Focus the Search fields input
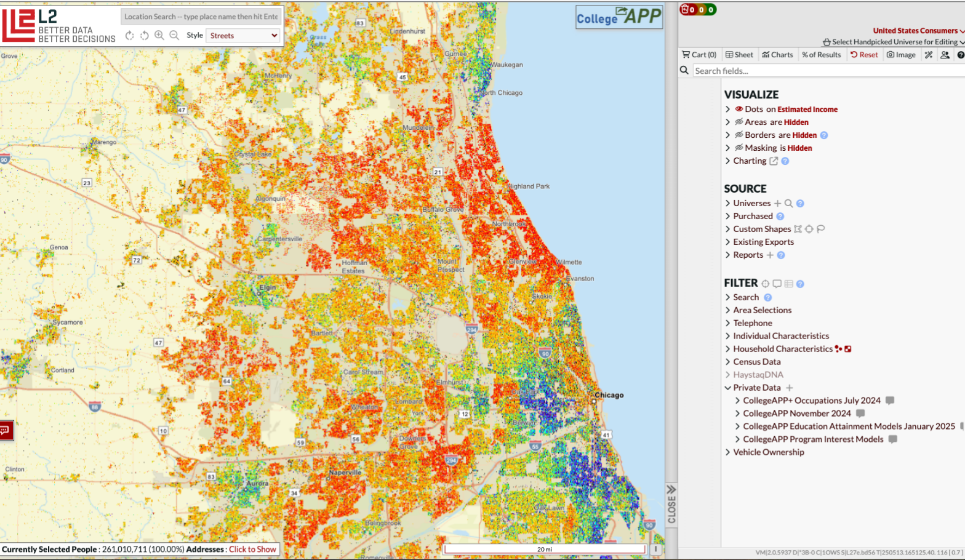Image resolution: width=965 pixels, height=560 pixels. tap(828, 71)
